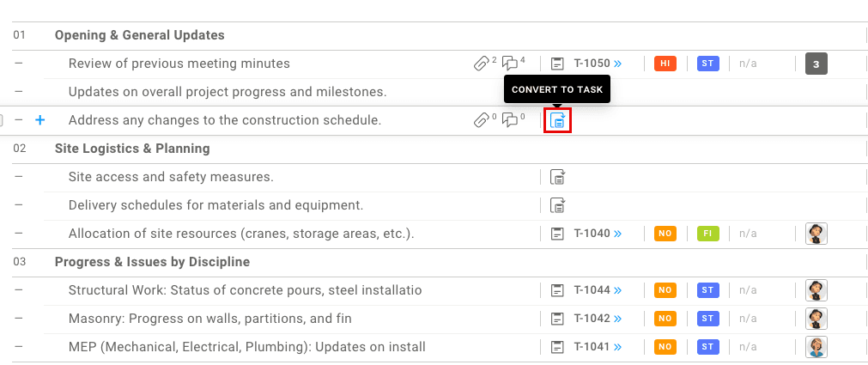
Task: Open the HI priority badge on T-1050
Action: (665, 64)
